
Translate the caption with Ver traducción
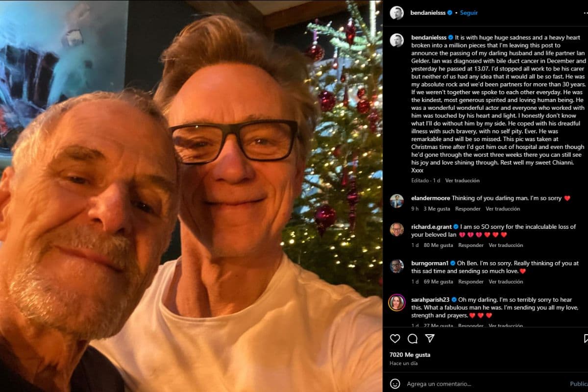pyautogui.click(x=462, y=180)
